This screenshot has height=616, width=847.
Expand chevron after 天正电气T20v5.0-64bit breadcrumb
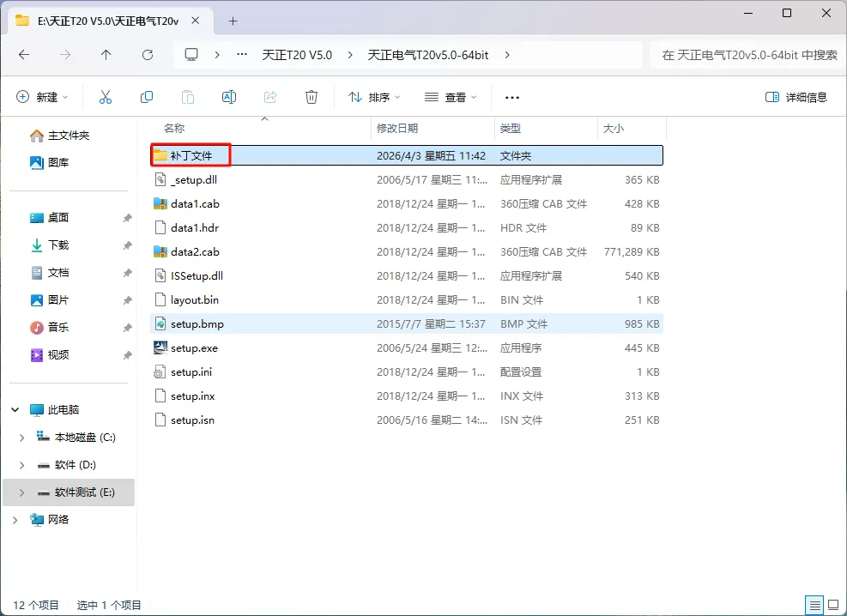(506, 55)
